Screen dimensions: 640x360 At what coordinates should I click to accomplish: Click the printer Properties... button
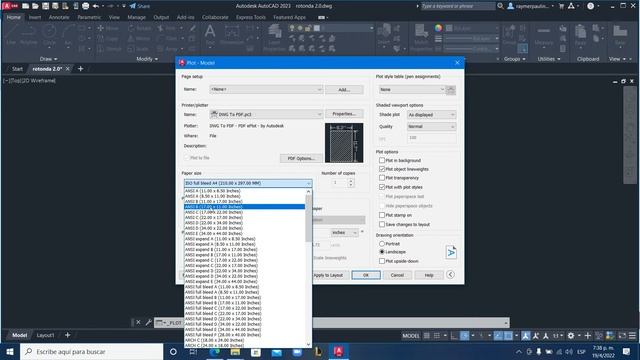click(344, 114)
